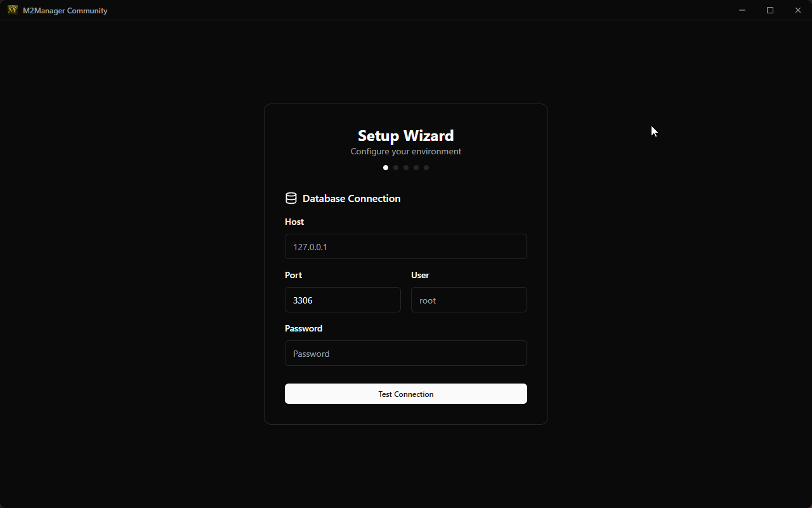
Task: Click the User field label
Action: point(420,275)
